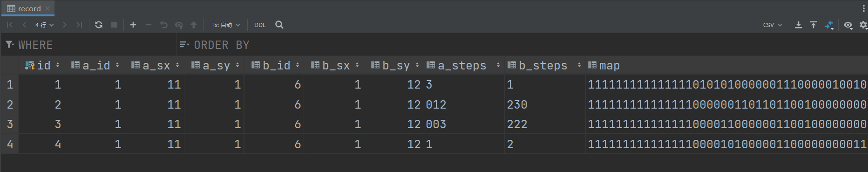Close the record tab

click(47, 8)
